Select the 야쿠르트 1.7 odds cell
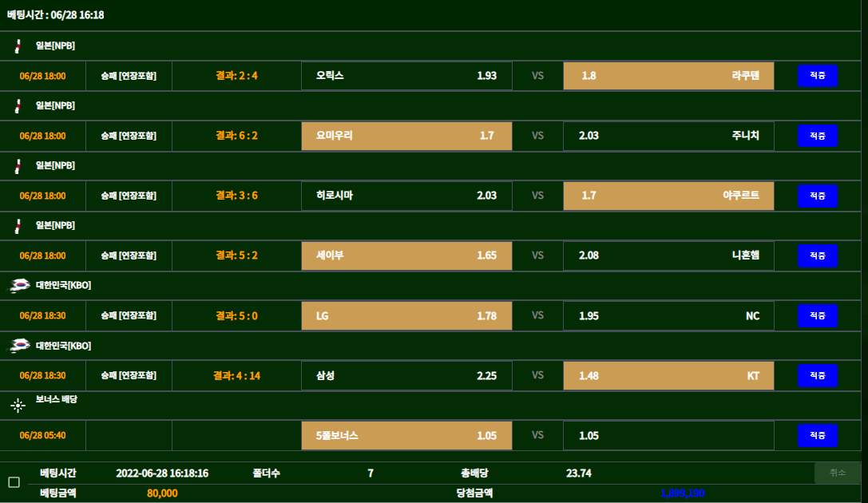The width and height of the screenshot is (868, 503). 668,196
